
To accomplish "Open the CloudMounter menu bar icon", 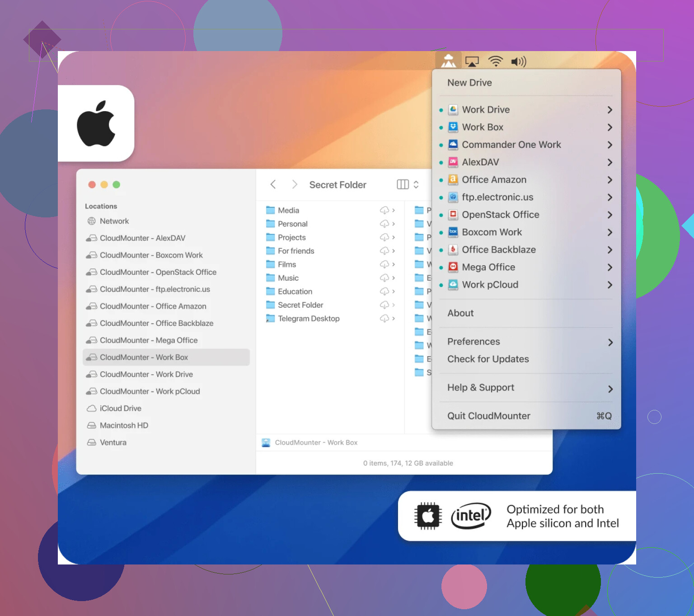I will 448,61.
